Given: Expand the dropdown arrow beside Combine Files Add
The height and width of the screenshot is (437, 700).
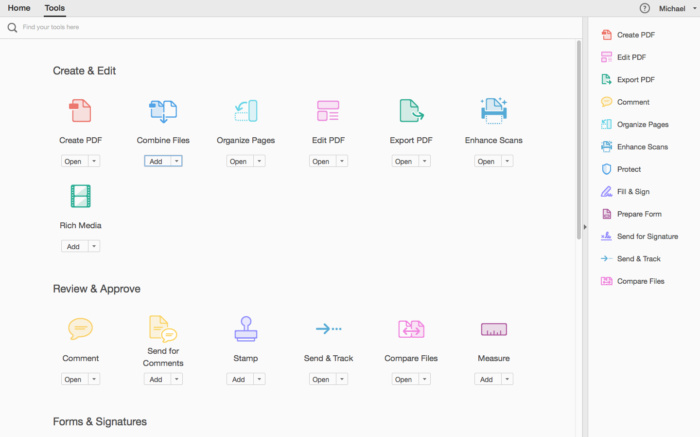Looking at the screenshot, I should tap(176, 161).
